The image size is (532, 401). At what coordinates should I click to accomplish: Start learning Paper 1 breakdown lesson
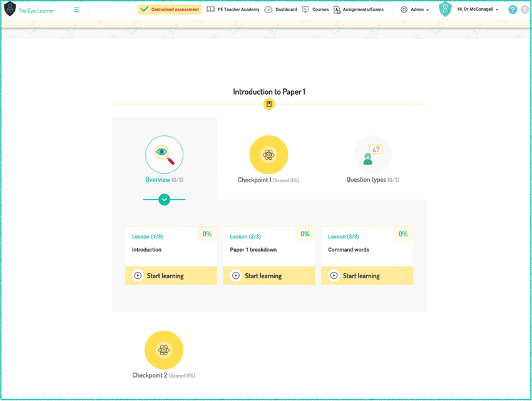pyautogui.click(x=269, y=275)
